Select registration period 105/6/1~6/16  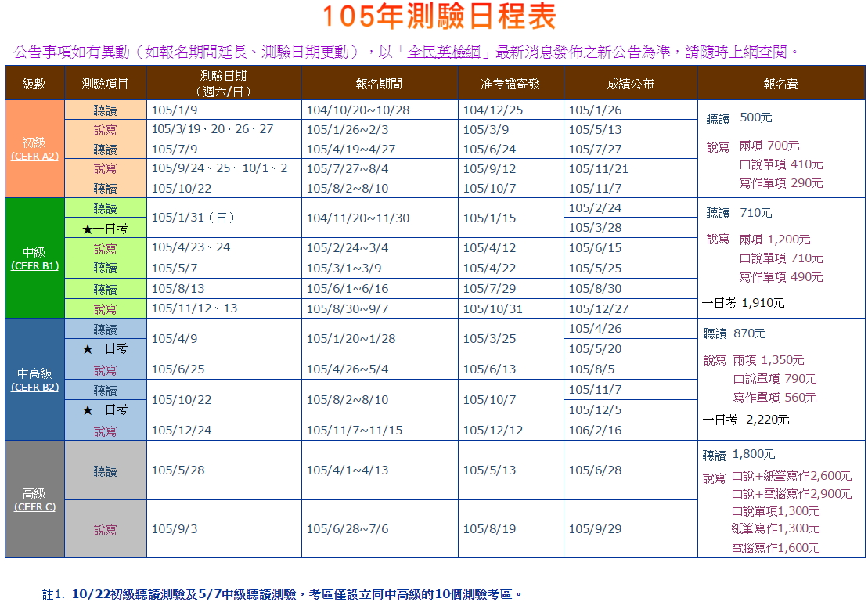[x=348, y=289]
